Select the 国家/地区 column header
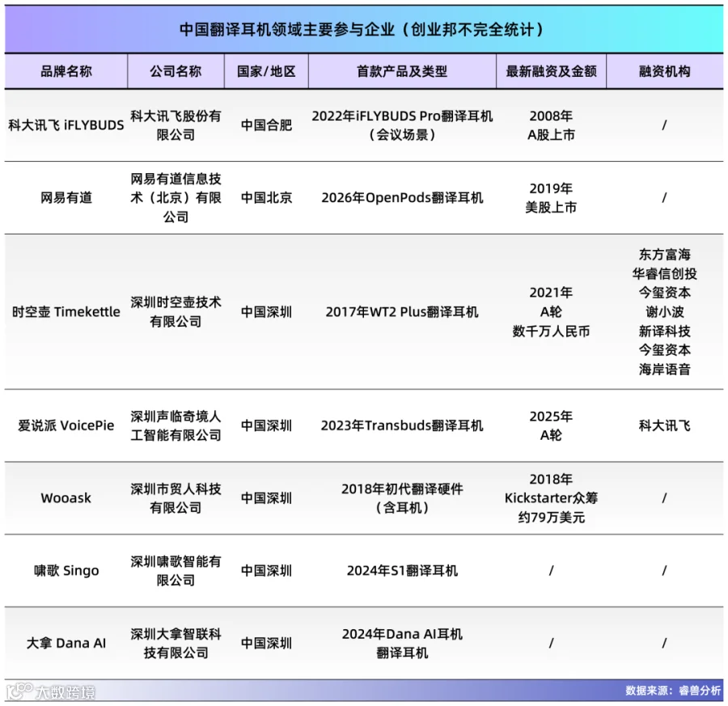The height and width of the screenshot is (706, 728). 266,71
